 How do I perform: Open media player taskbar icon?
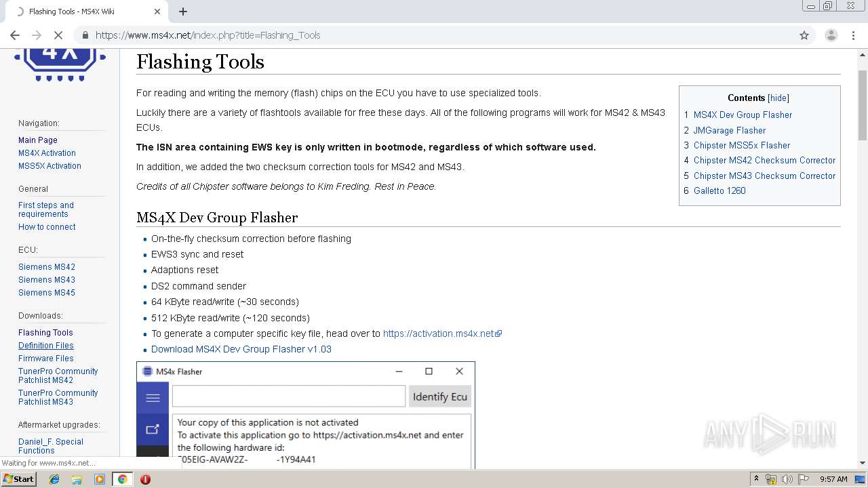[100, 479]
